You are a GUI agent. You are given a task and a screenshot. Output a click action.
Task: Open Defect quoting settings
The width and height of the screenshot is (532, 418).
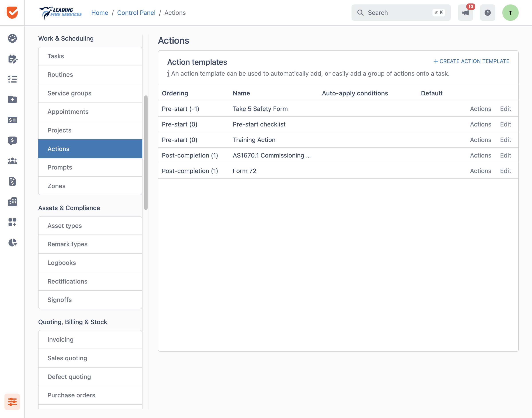click(90, 377)
